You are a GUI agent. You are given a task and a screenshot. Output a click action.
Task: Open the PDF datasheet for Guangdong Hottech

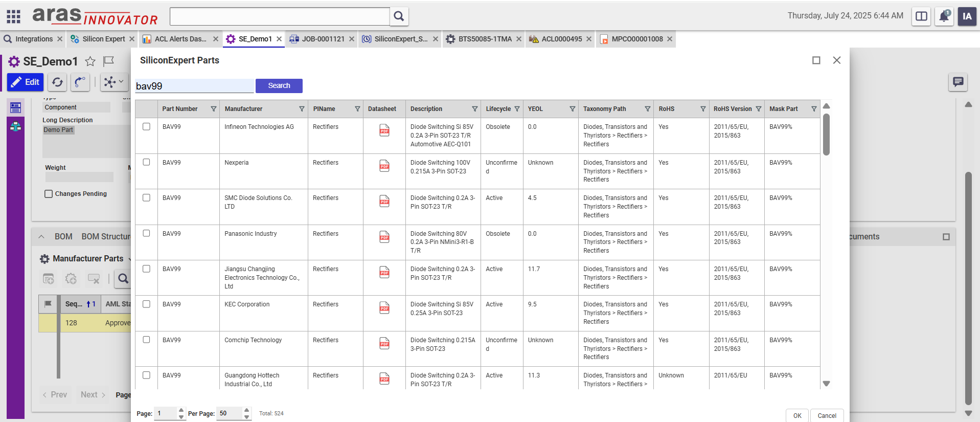pos(384,379)
